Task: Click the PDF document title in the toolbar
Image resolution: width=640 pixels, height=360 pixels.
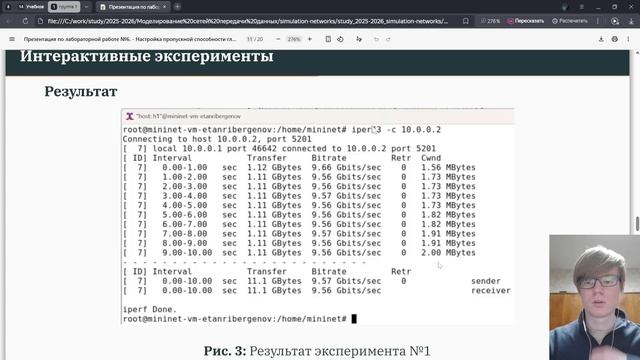Action: tap(130, 39)
